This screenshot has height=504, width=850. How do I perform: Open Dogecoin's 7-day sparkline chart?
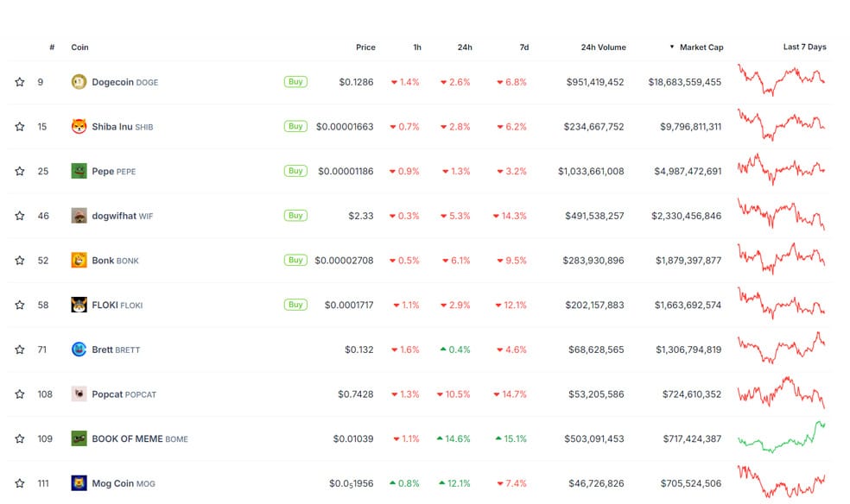tap(781, 80)
